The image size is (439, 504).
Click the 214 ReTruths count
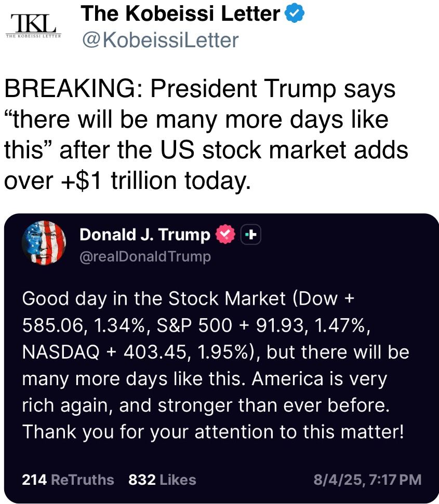[68, 480]
